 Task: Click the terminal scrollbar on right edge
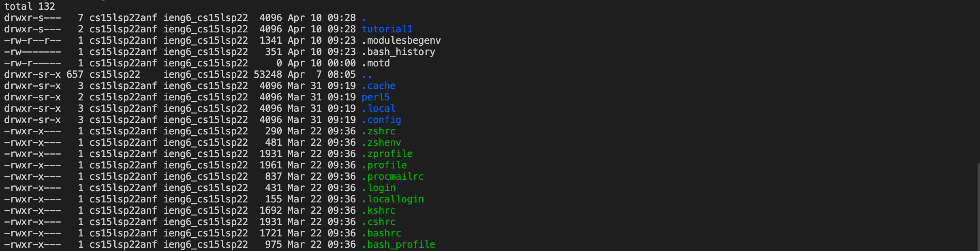click(978, 206)
